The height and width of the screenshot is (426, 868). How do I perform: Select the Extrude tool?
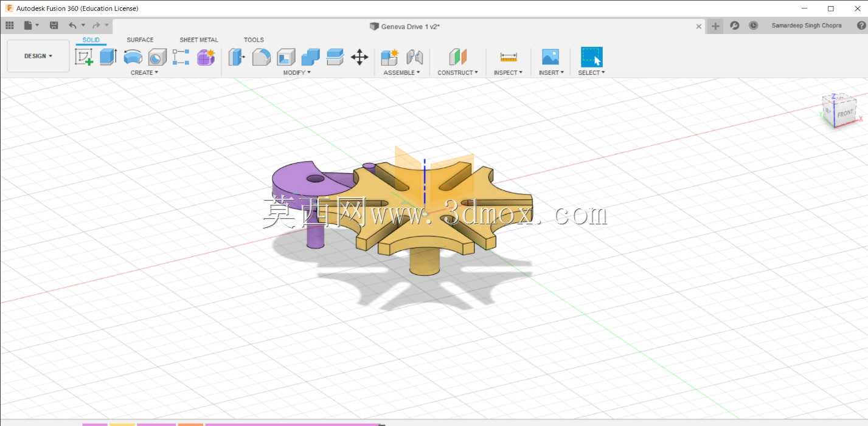(108, 57)
